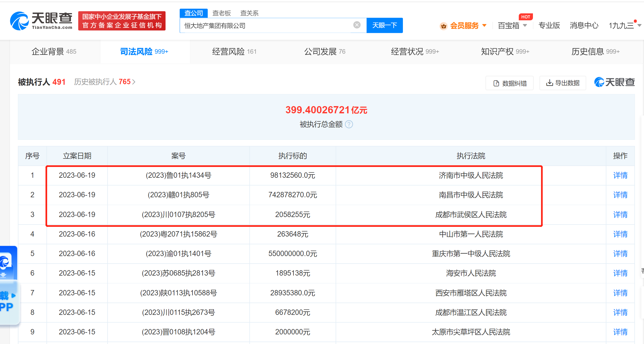The width and height of the screenshot is (644, 344).
Task: Select the 查老板 search tab
Action: [221, 13]
